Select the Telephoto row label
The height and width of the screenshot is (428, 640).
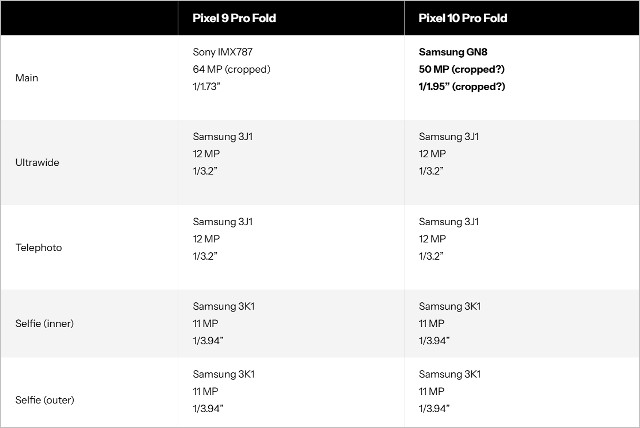(39, 247)
